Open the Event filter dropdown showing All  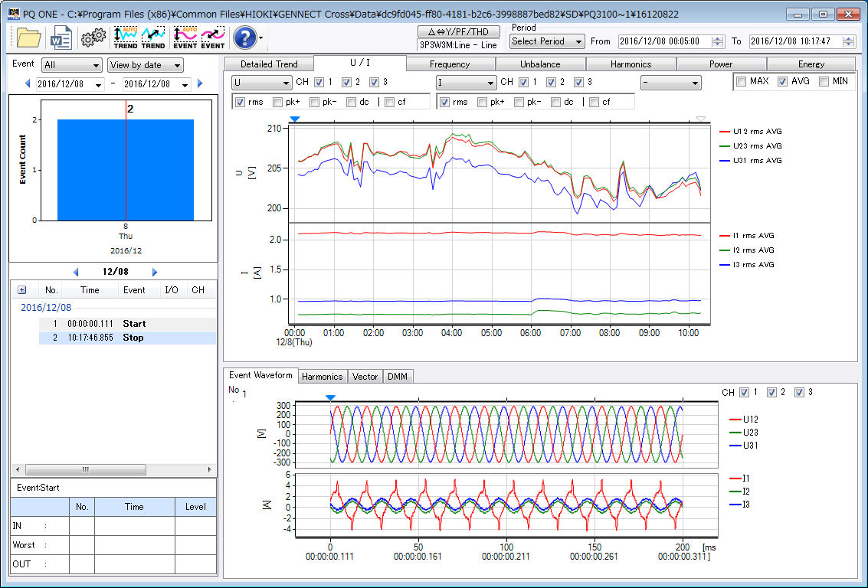(x=72, y=65)
